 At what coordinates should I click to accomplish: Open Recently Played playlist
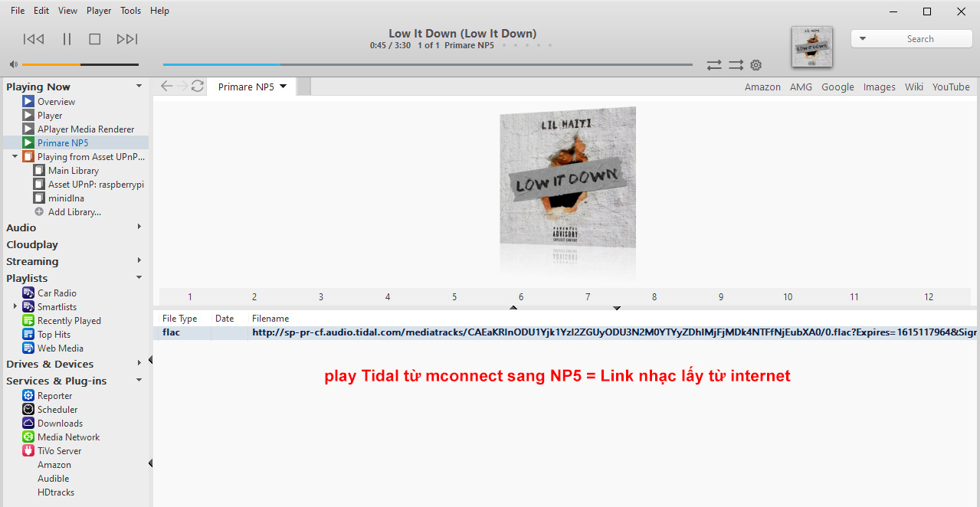(x=69, y=321)
